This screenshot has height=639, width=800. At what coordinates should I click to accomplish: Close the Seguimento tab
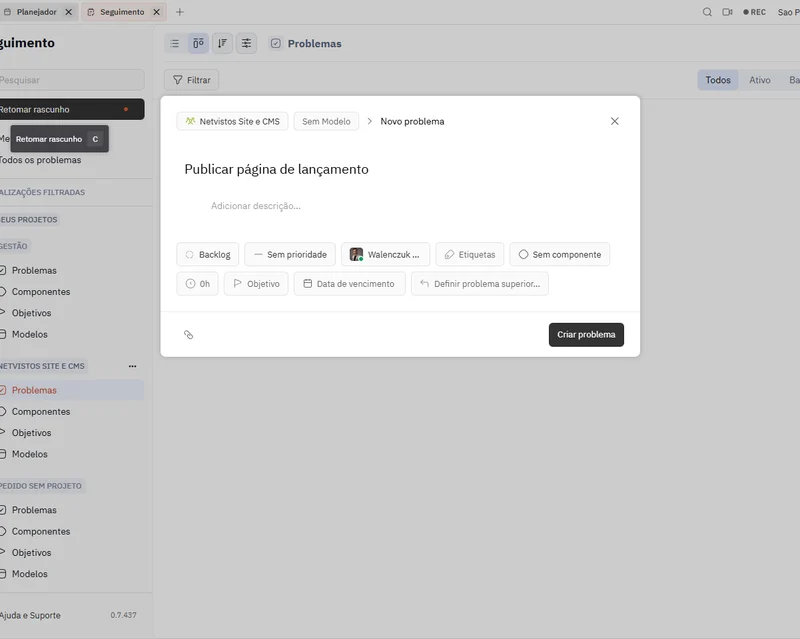[x=157, y=12]
